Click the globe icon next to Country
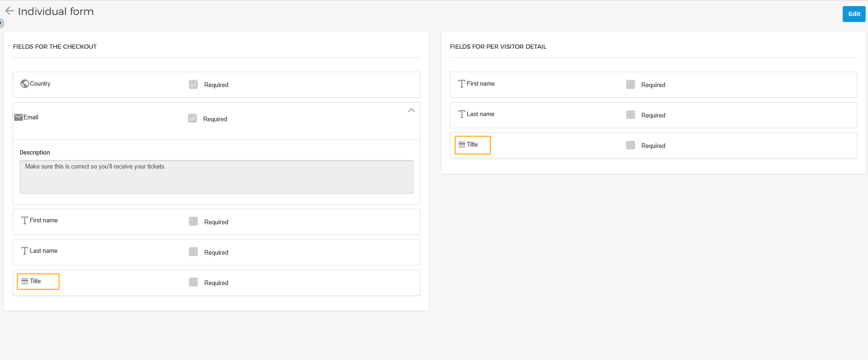 (25, 84)
